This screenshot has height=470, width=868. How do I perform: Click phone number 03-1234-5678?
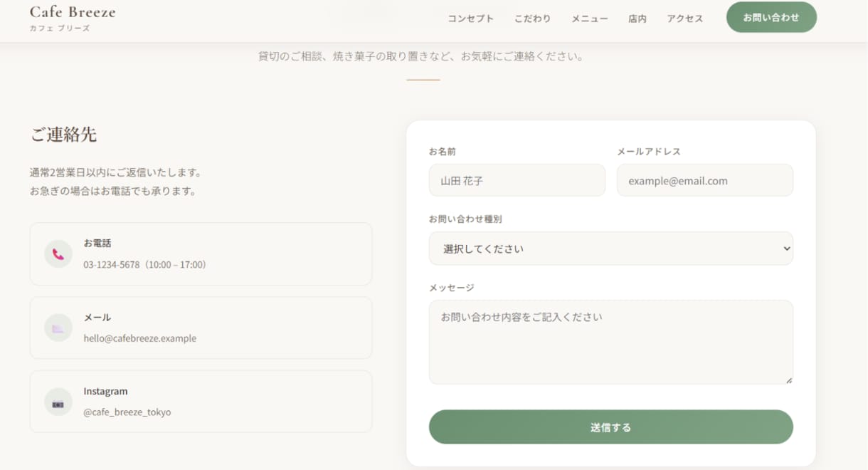tap(112, 265)
